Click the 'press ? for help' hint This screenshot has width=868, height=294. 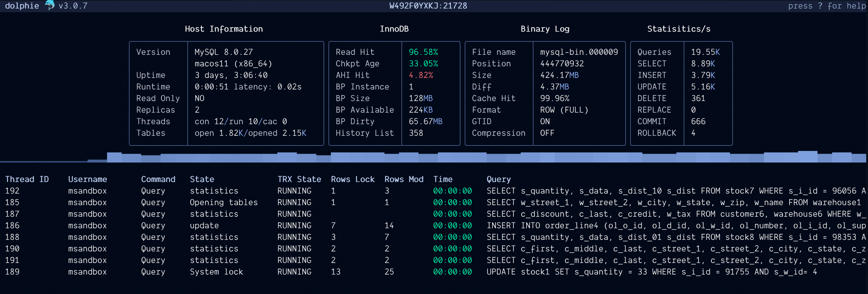tap(827, 6)
